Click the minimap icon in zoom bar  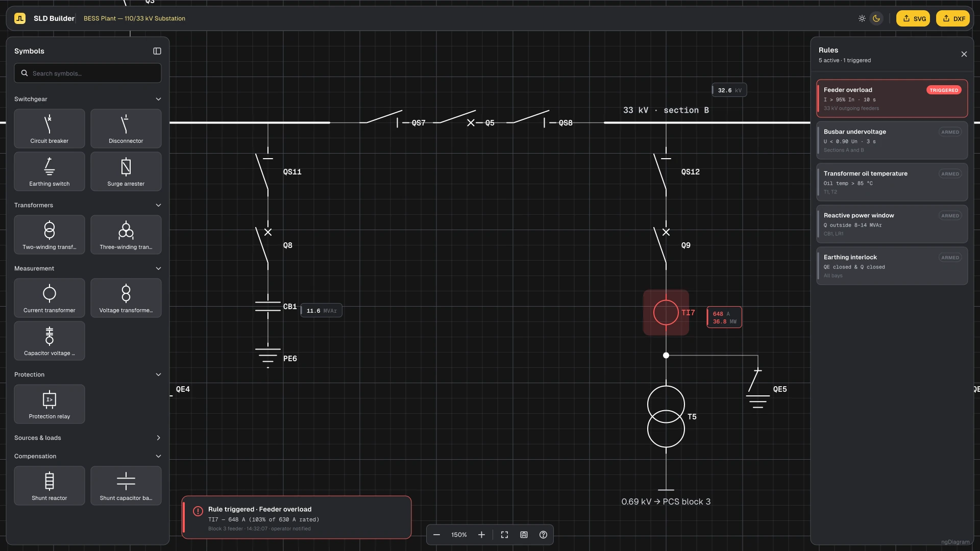point(524,535)
